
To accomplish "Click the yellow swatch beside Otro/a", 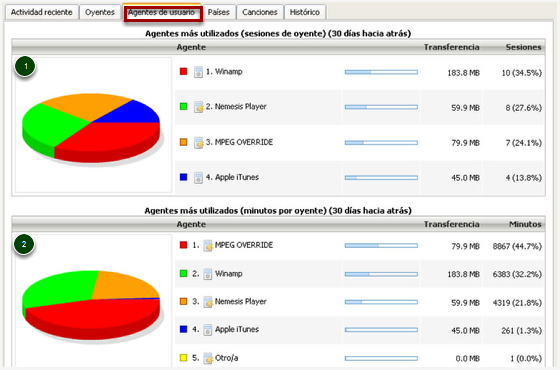I will click(184, 358).
